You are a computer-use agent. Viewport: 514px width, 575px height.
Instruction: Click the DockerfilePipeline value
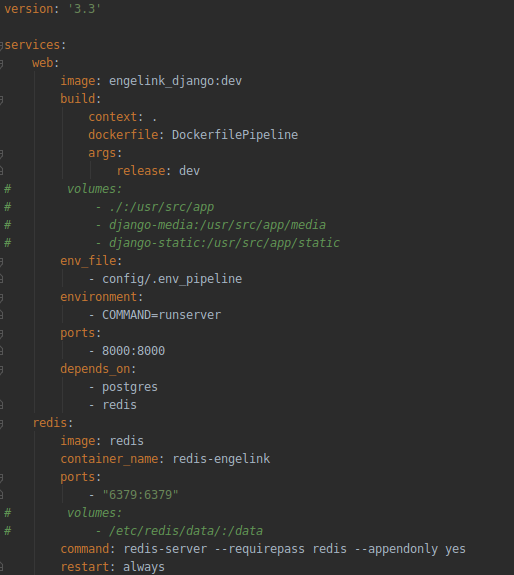235,135
